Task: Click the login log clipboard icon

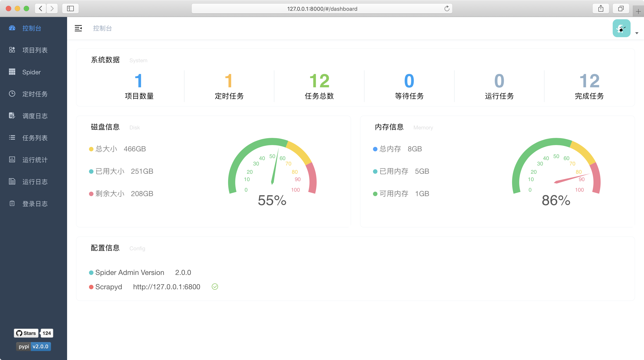Action: pyautogui.click(x=12, y=203)
